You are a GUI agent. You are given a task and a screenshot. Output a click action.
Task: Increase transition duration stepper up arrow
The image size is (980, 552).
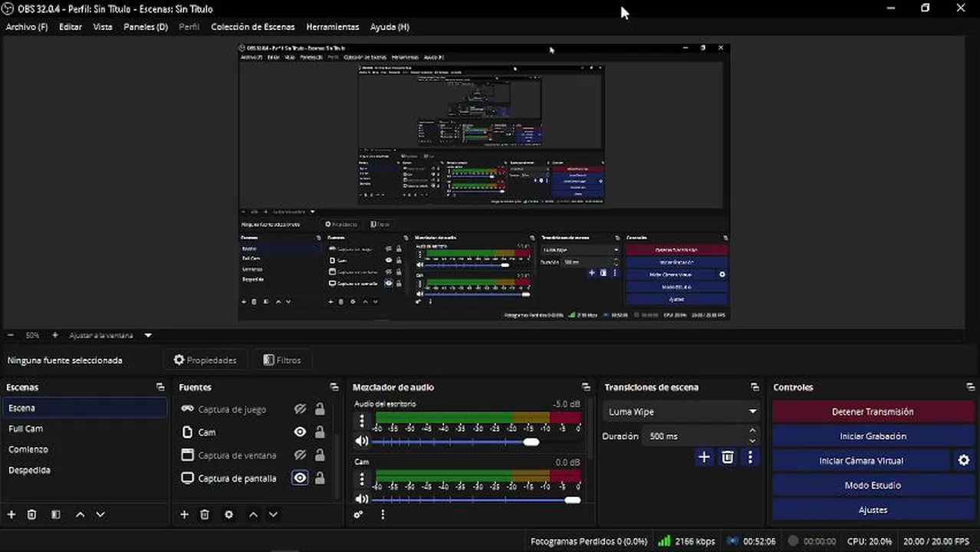[752, 432]
